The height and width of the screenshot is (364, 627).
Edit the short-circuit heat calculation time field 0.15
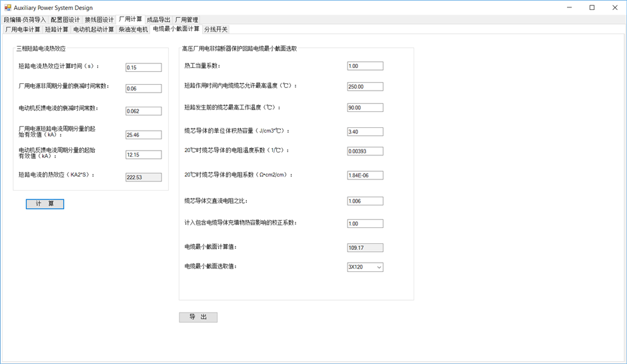pyautogui.click(x=143, y=67)
